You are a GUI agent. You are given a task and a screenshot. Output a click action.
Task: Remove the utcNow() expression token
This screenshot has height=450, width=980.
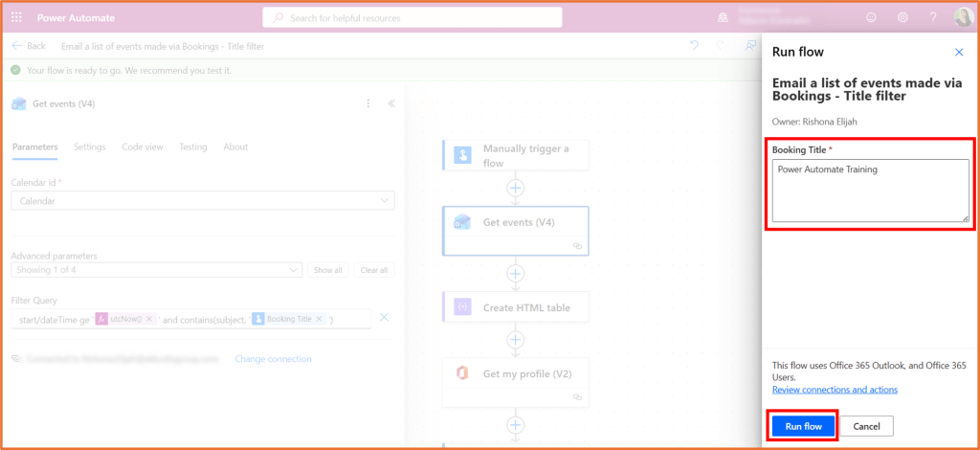pos(150,319)
